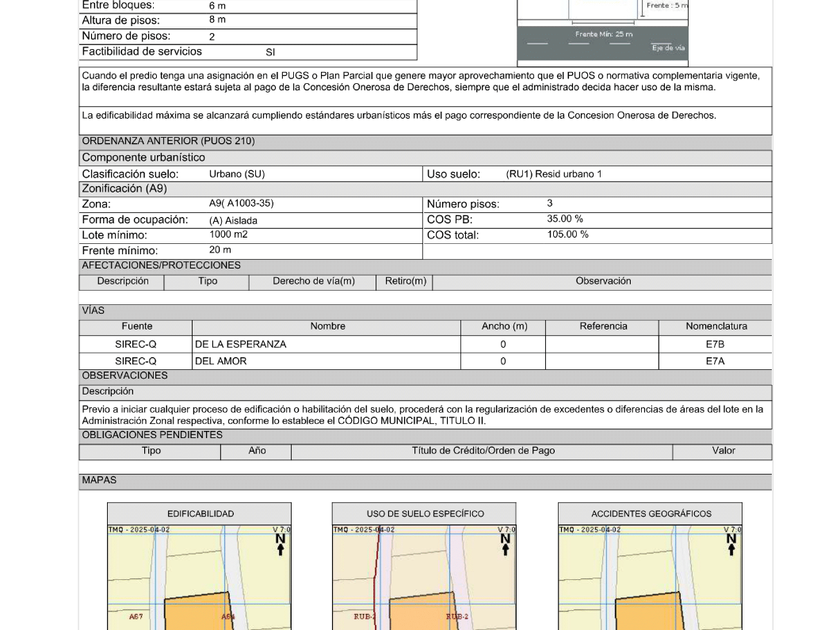This screenshot has height=630, width=840.
Task: Click the 'Factibilidad de servicios' SI value
Action: [270, 52]
